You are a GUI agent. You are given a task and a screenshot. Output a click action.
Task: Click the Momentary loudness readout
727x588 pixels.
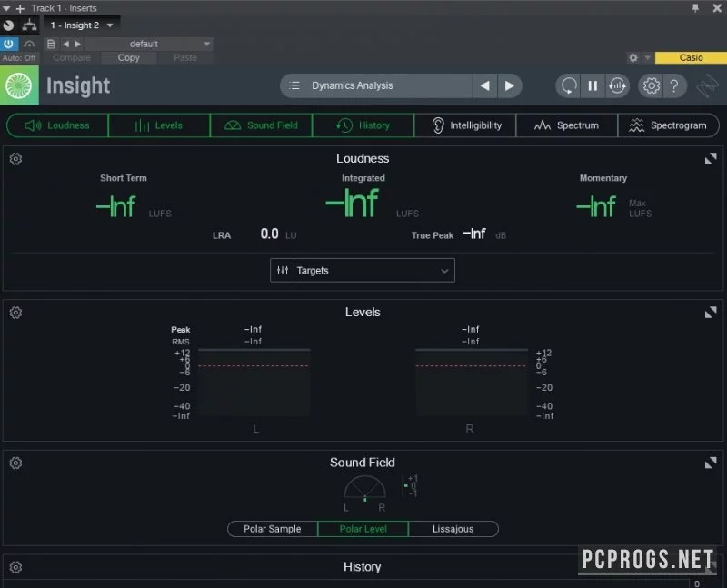click(x=596, y=206)
